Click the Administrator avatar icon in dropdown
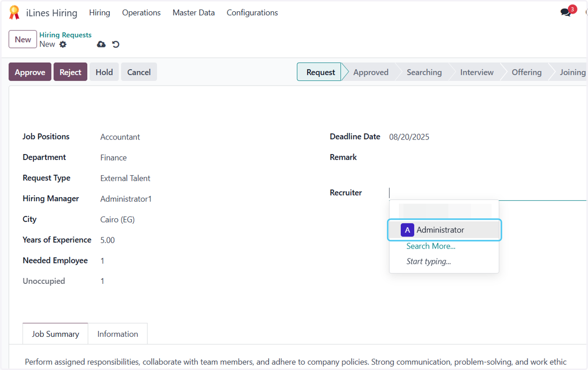Image resolution: width=588 pixels, height=370 pixels. pos(407,230)
